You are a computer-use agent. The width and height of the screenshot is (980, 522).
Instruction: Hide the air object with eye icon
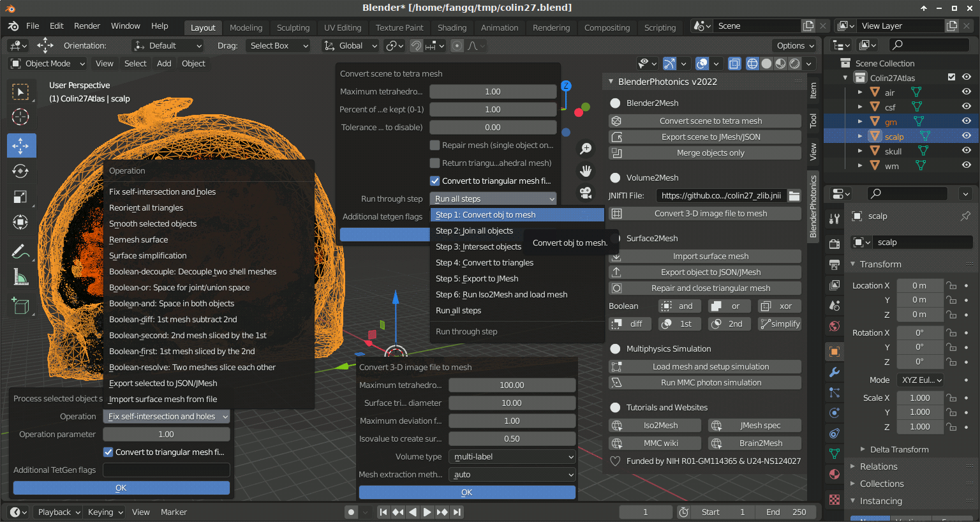click(967, 92)
